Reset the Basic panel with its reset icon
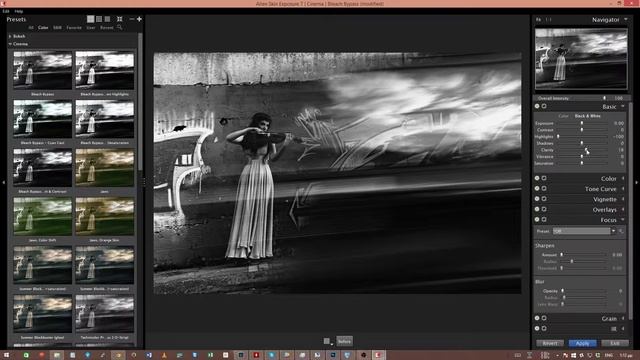The width and height of the screenshot is (640, 360). coord(544,106)
